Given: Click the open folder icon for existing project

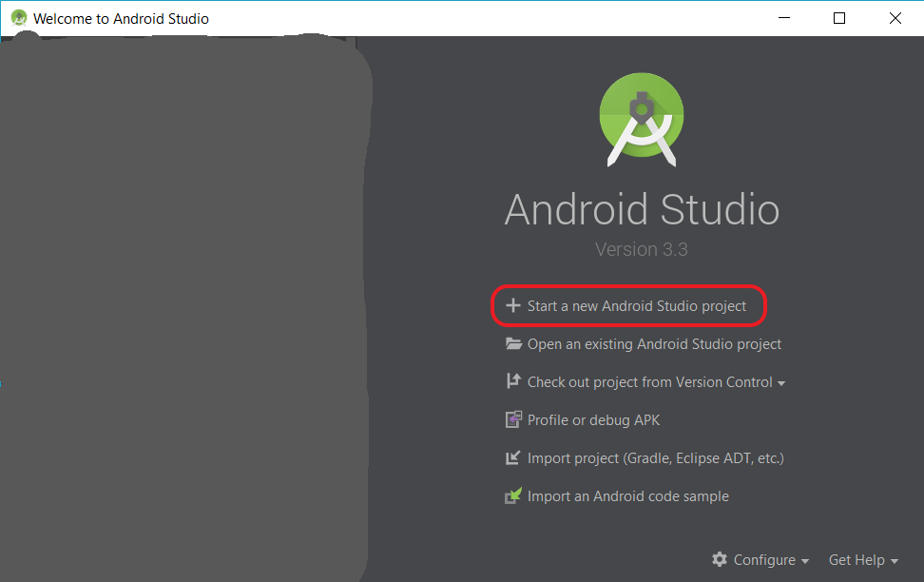Looking at the screenshot, I should click(513, 343).
